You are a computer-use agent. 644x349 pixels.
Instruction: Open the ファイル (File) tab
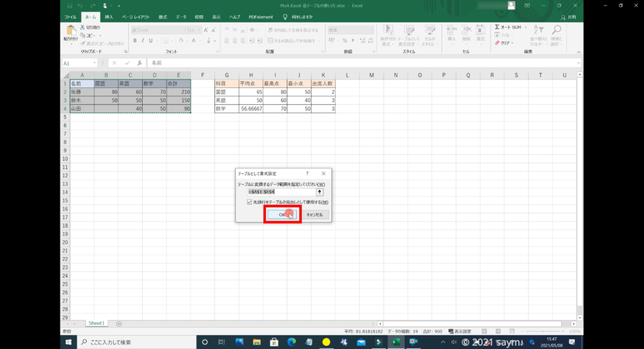click(x=71, y=17)
